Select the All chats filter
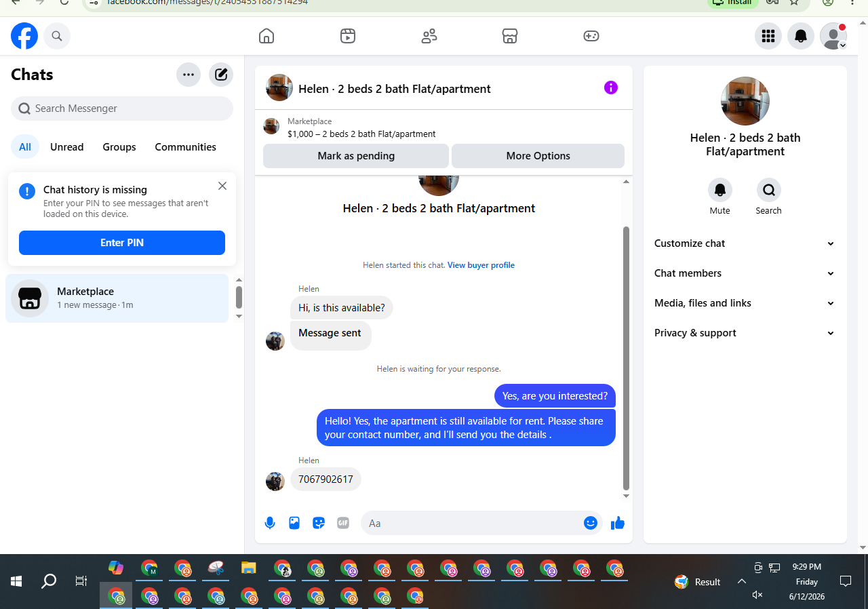Viewport: 868px width, 609px height. tap(25, 147)
